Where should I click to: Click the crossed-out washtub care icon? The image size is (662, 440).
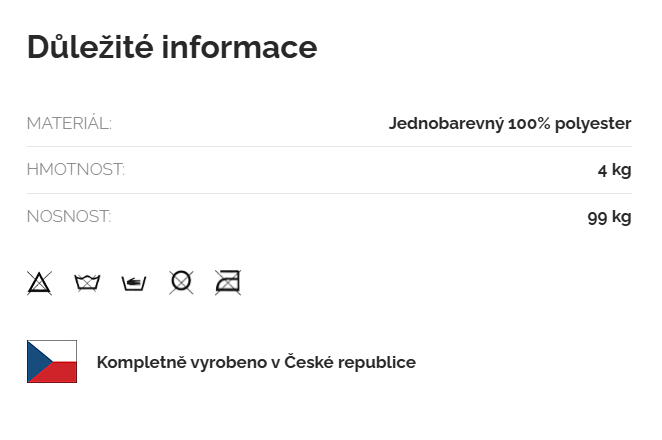(x=87, y=282)
